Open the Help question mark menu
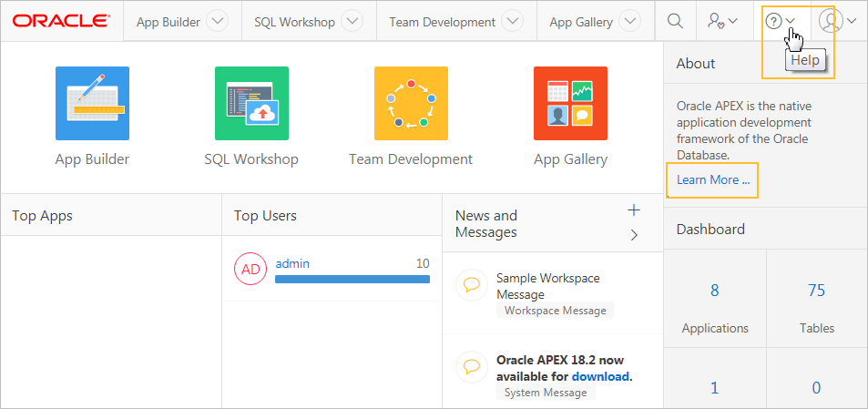 [x=781, y=21]
